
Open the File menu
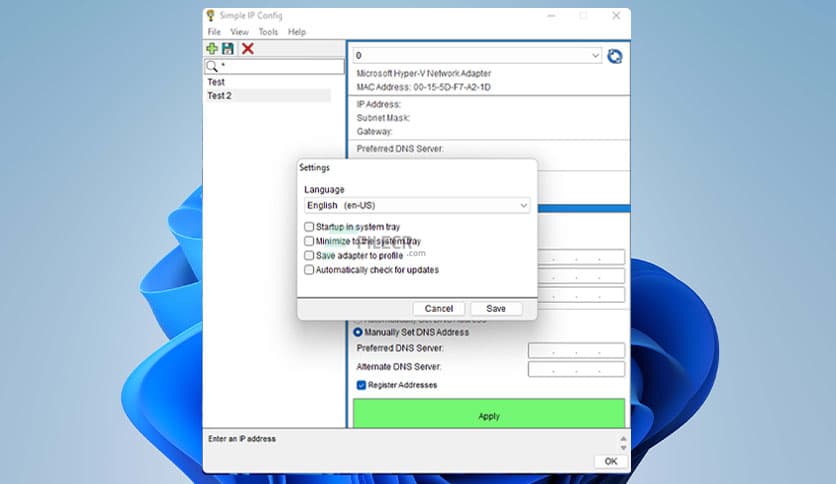tap(214, 32)
